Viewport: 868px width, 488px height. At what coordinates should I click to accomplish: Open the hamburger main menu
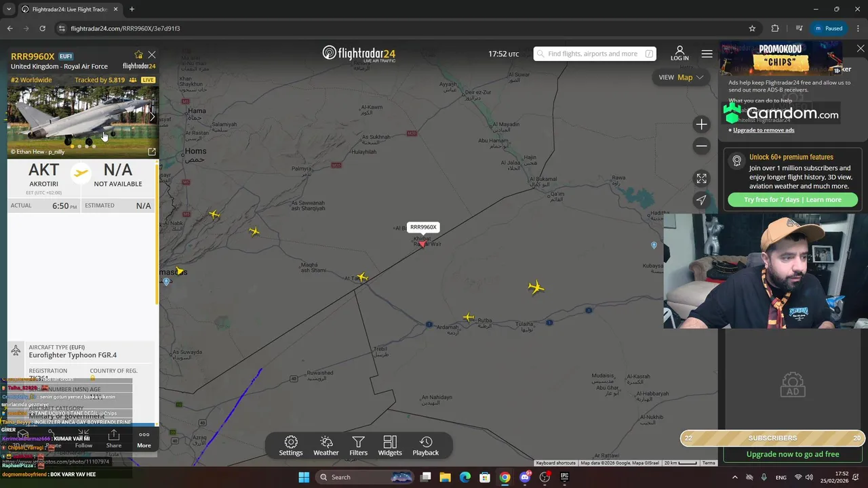point(707,54)
